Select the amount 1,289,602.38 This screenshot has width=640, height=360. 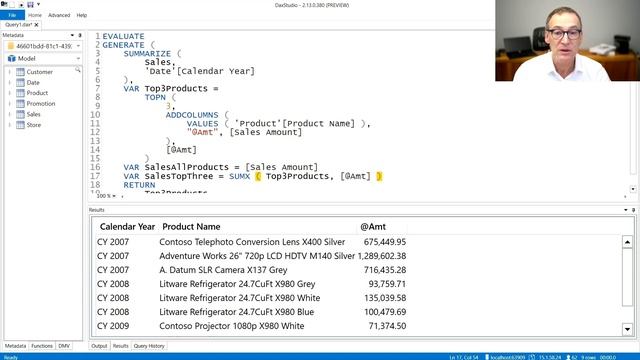click(x=382, y=256)
